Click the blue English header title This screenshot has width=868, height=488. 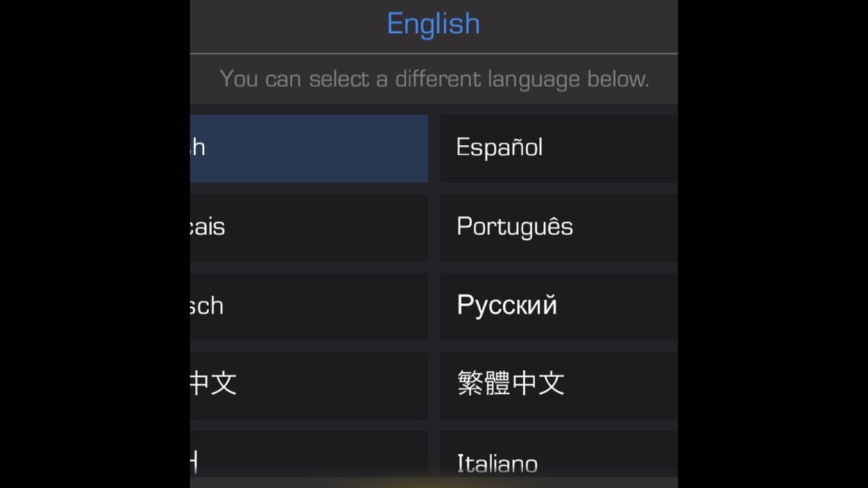(433, 24)
